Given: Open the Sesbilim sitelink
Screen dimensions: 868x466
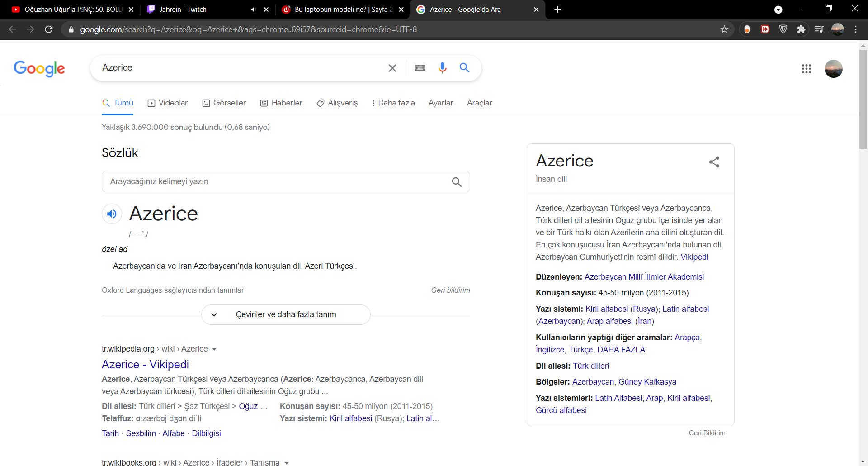Looking at the screenshot, I should 141,433.
